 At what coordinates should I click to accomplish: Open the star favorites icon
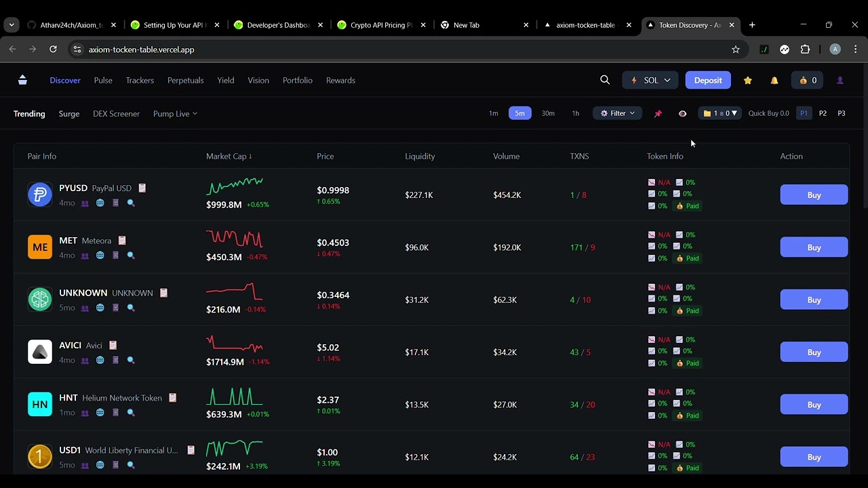[x=747, y=80]
